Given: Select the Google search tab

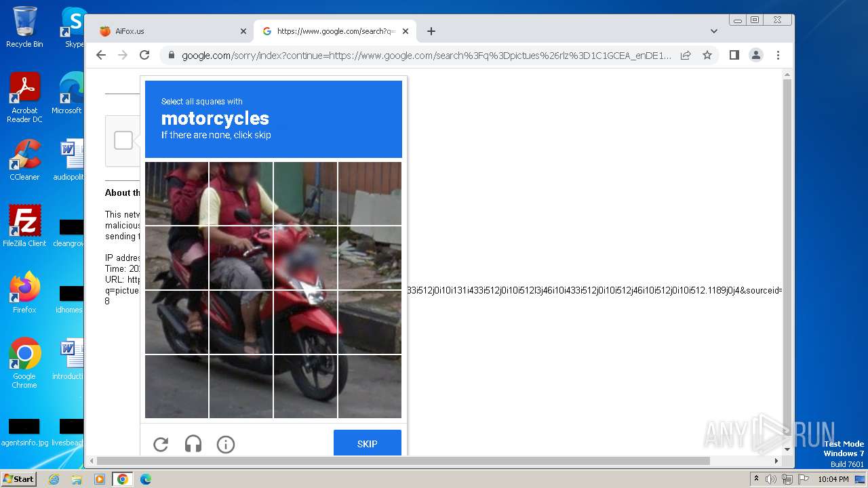Looking at the screenshot, I should [x=335, y=31].
